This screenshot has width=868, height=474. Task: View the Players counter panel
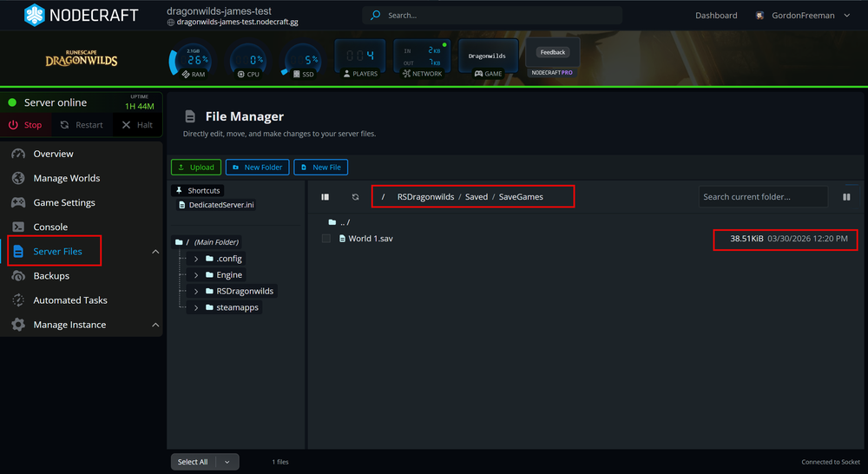(360, 59)
